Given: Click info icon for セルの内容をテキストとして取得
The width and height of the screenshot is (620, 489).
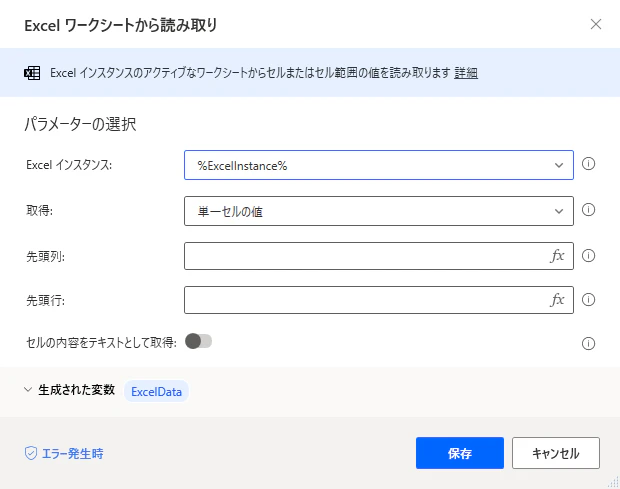Looking at the screenshot, I should (x=588, y=344).
